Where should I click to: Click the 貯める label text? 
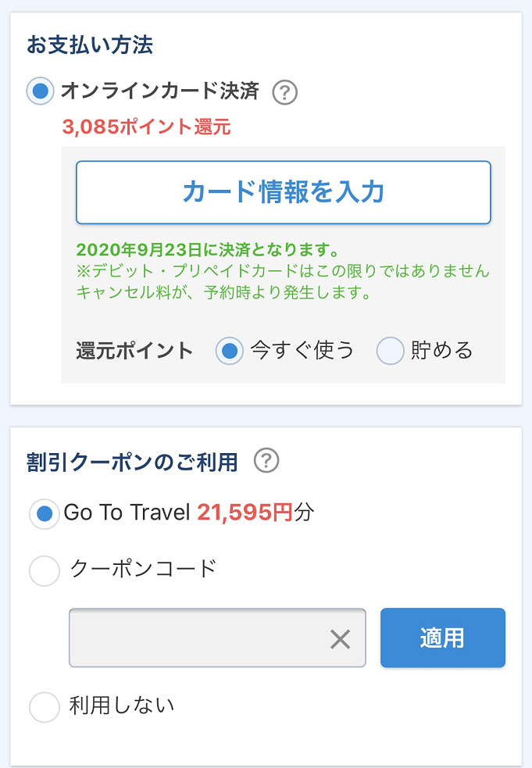click(x=441, y=351)
